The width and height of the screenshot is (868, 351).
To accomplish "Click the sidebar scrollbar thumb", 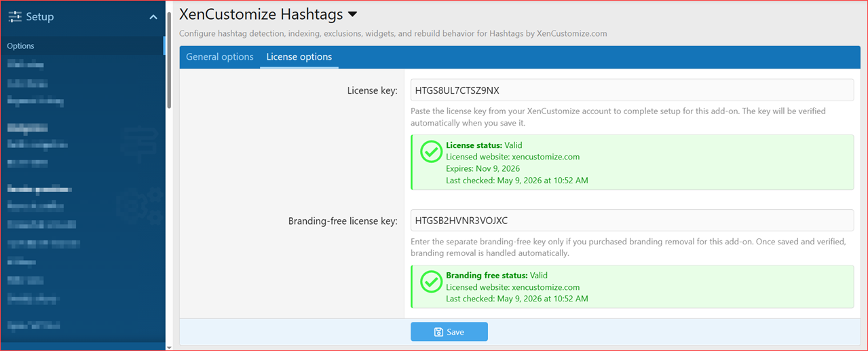I will click(x=170, y=60).
